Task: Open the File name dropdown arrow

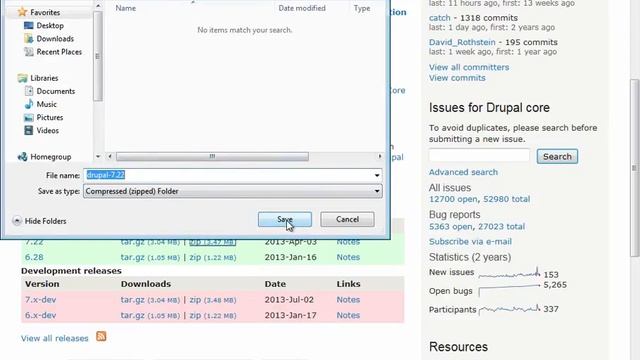Action: (x=377, y=175)
